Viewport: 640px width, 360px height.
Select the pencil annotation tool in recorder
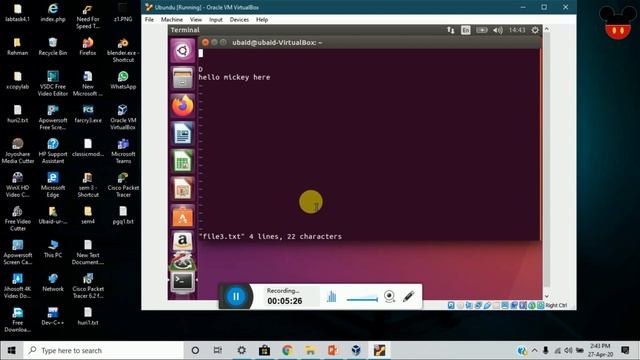pos(409,296)
